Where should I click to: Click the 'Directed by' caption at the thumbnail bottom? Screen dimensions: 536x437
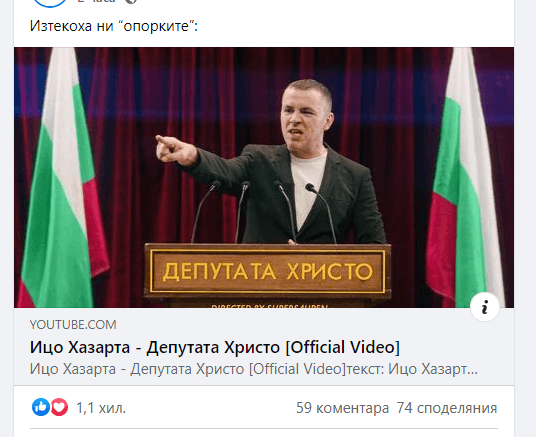270,306
